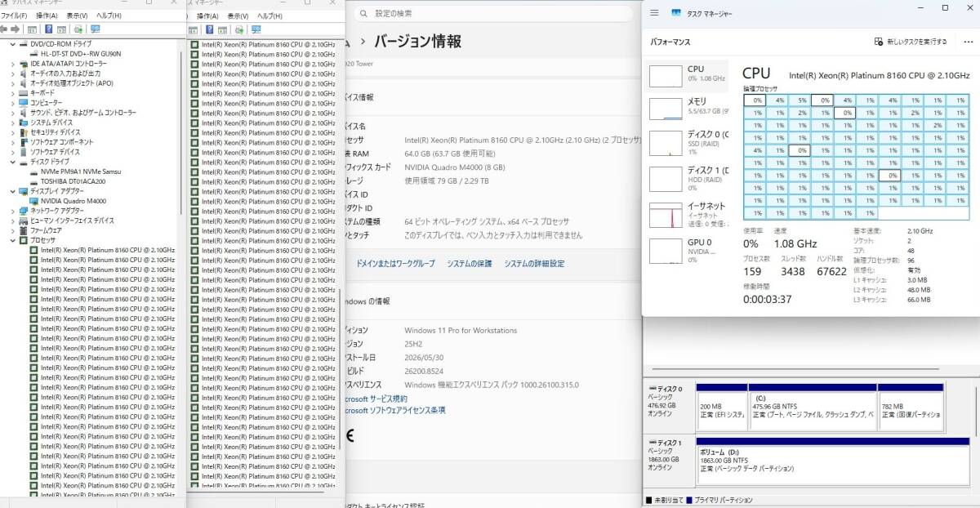
Task: Collapse the DVD/CD-ROM ドライブ node
Action: pyautogui.click(x=12, y=43)
